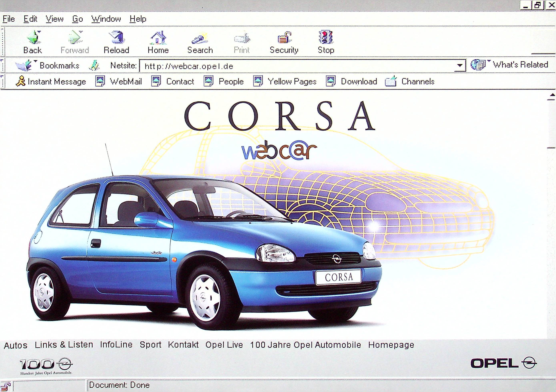Follow the Links & Listen link

64,345
